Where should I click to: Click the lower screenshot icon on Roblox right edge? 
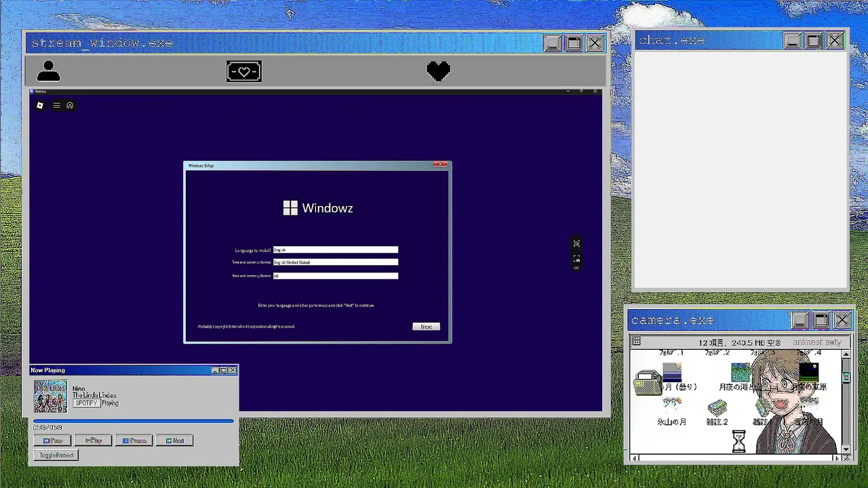click(576, 259)
